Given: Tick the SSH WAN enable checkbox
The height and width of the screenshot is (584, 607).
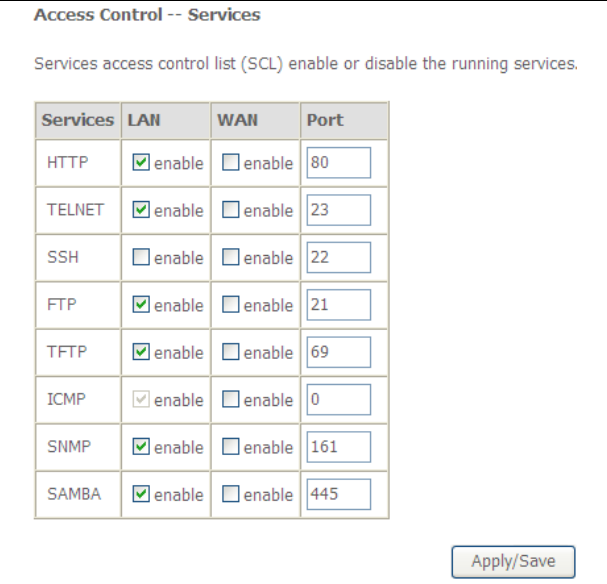Looking at the screenshot, I should pos(231,258).
